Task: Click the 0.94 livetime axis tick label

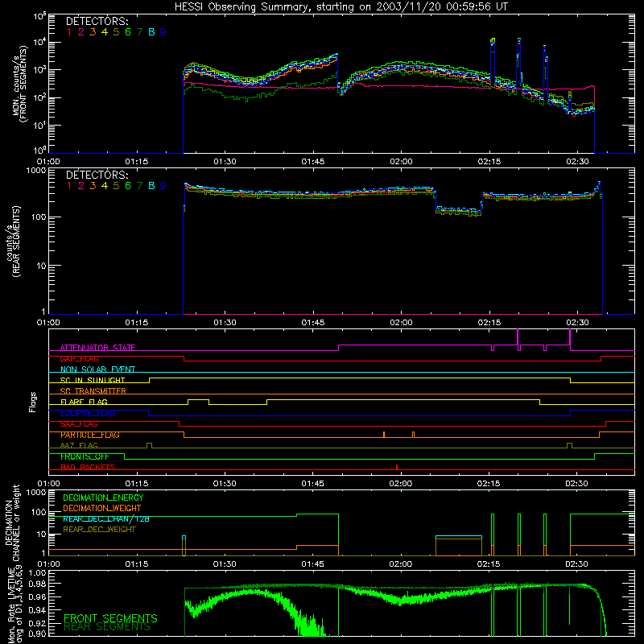Action: point(38,610)
